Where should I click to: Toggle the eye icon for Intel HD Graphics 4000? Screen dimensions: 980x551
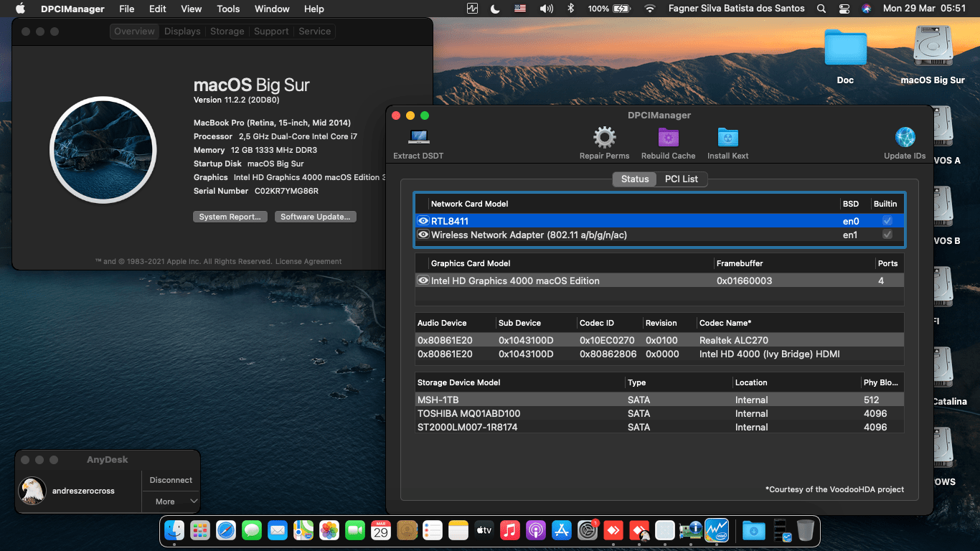pyautogui.click(x=423, y=281)
